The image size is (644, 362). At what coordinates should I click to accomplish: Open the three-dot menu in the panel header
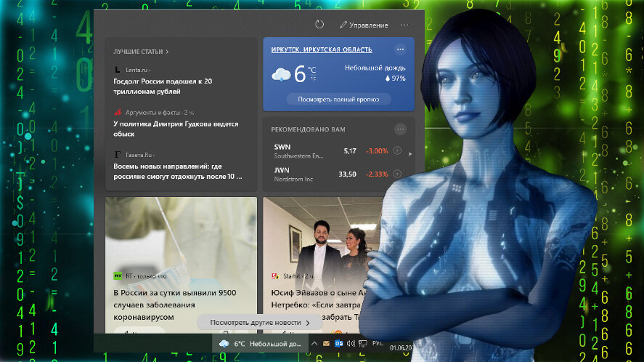404,25
